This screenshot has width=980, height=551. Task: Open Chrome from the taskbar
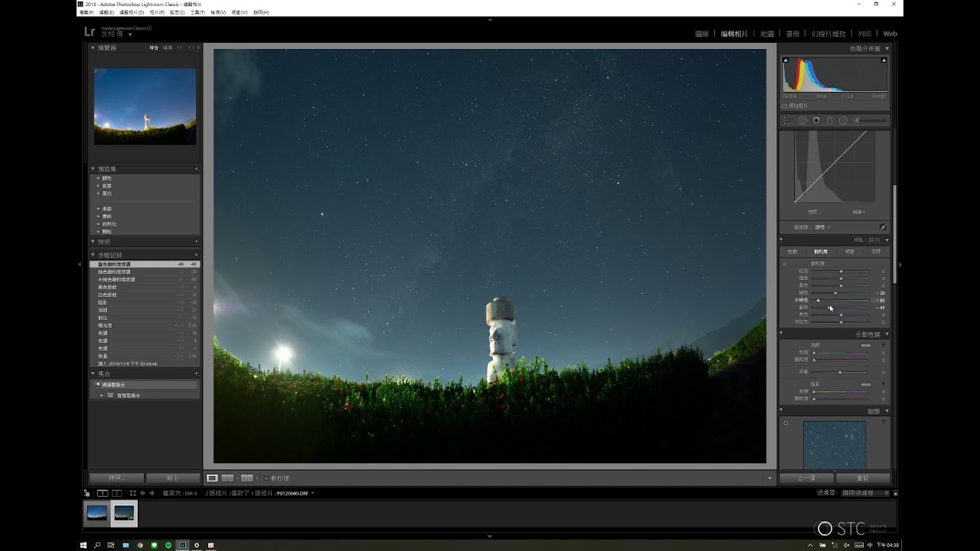(139, 546)
